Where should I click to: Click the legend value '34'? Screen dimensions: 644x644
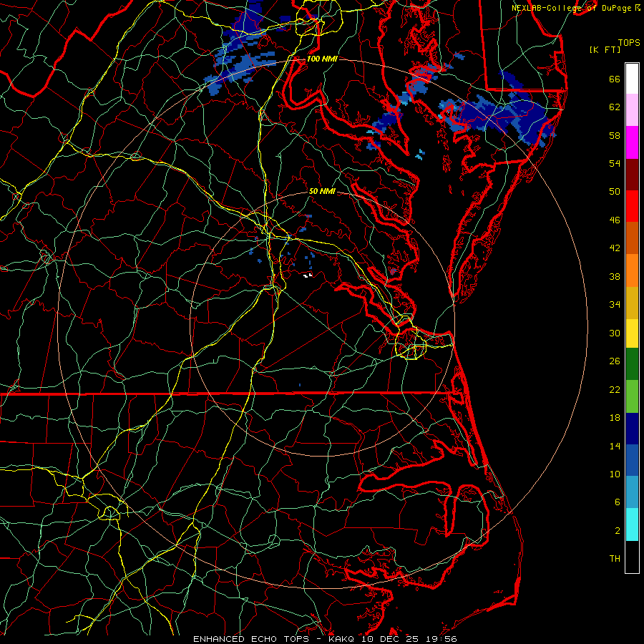(615, 305)
